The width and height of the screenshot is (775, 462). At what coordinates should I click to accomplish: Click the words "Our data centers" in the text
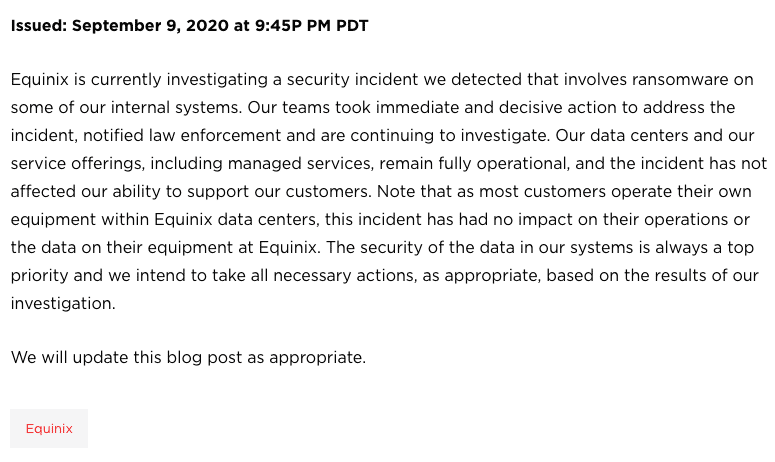[622, 135]
